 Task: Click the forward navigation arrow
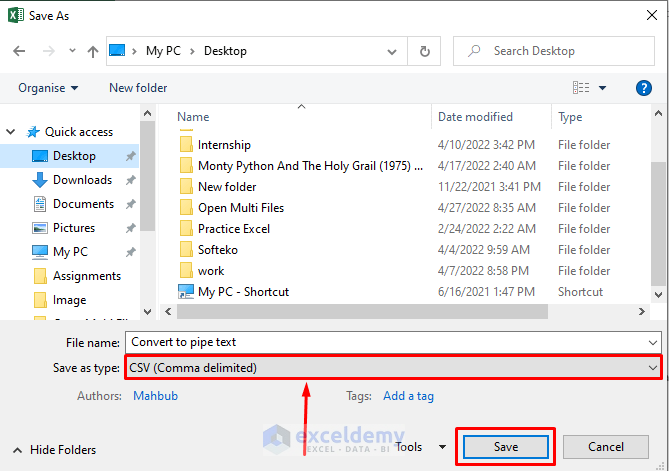[49, 51]
